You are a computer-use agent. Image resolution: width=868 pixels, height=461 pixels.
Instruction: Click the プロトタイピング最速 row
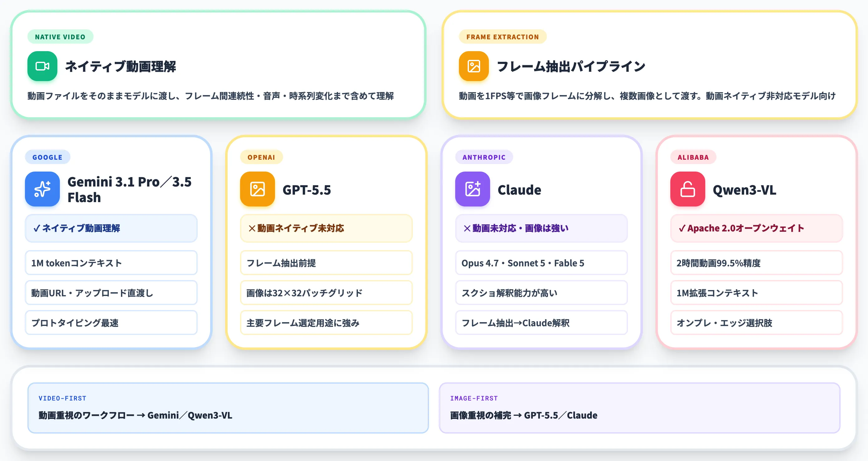click(x=111, y=323)
